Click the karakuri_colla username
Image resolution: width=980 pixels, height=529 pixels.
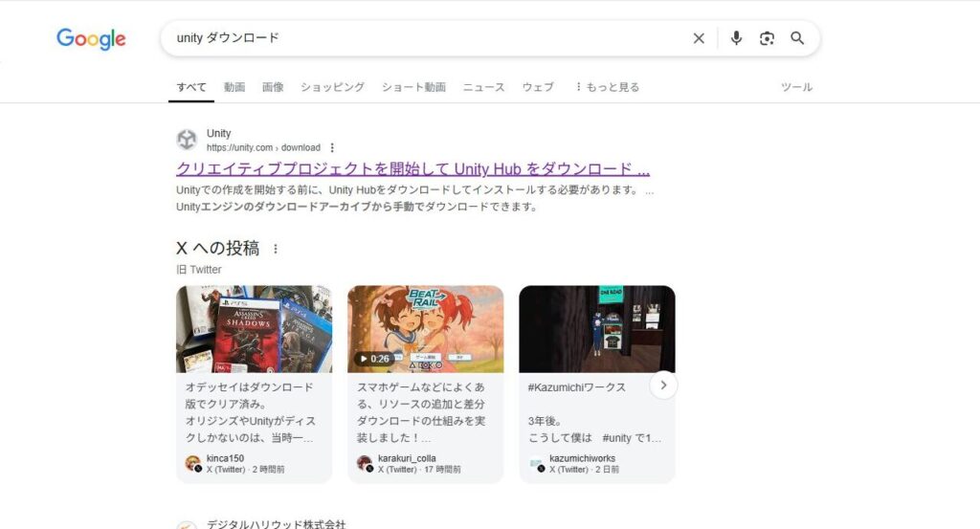point(407,458)
